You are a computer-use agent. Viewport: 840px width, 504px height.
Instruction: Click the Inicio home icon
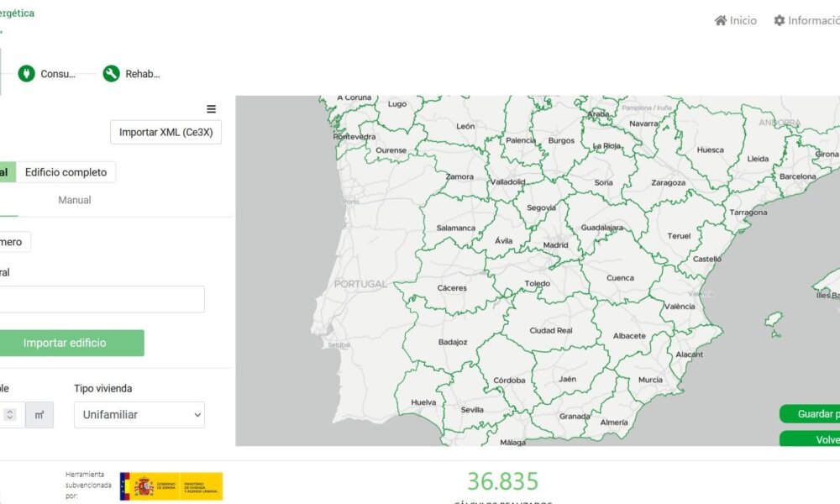[720, 19]
